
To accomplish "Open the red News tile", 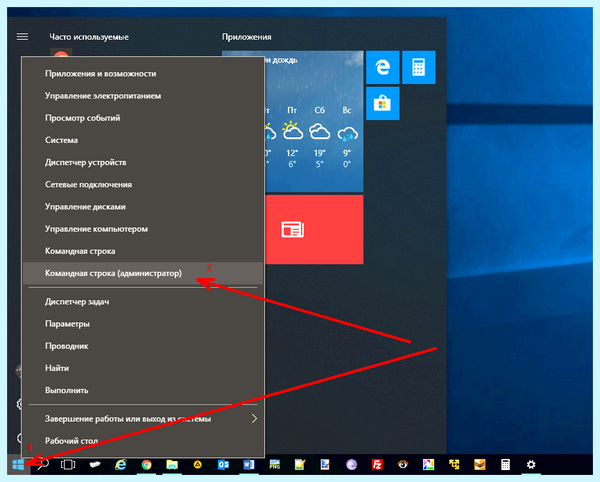I will [x=314, y=230].
